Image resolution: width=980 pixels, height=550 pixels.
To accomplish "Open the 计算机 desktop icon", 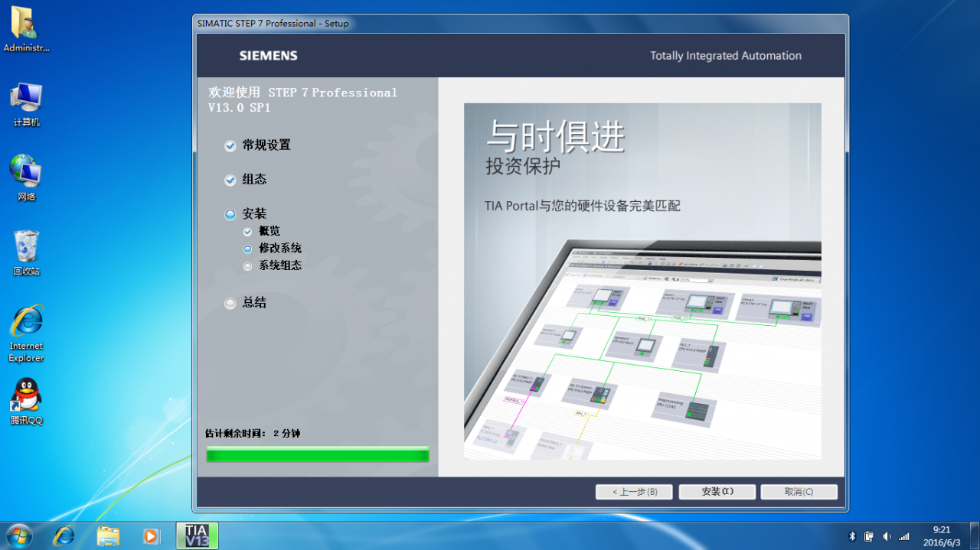I will click(x=26, y=104).
